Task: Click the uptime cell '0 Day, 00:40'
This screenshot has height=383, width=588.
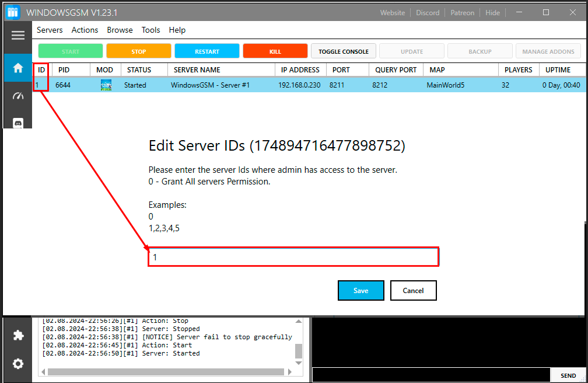Action: (x=561, y=85)
